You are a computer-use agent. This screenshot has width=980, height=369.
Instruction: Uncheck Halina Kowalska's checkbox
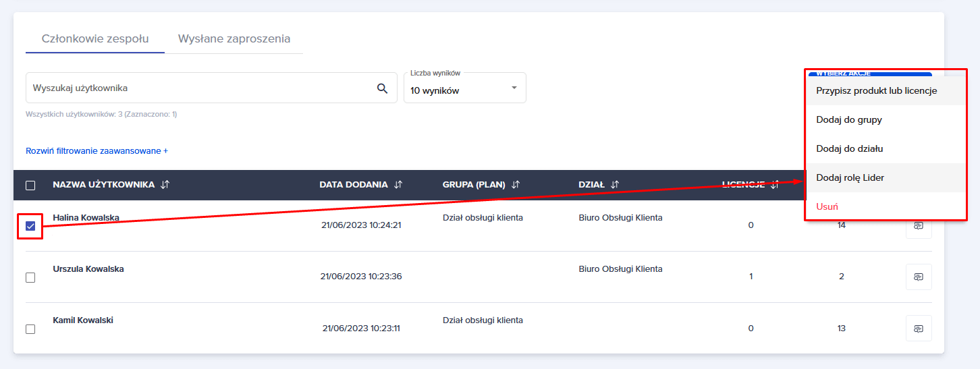pyautogui.click(x=30, y=226)
